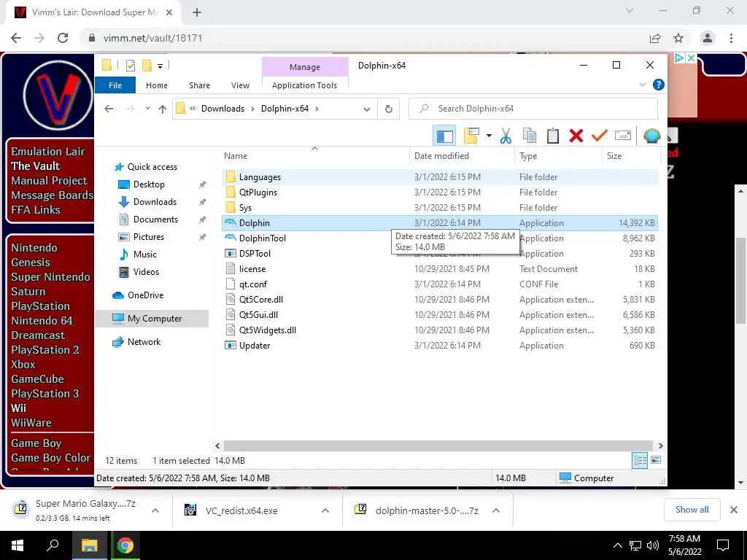This screenshot has width=747, height=560.
Task: Click the Rename icon in Explorer toolbar
Action: [623, 136]
